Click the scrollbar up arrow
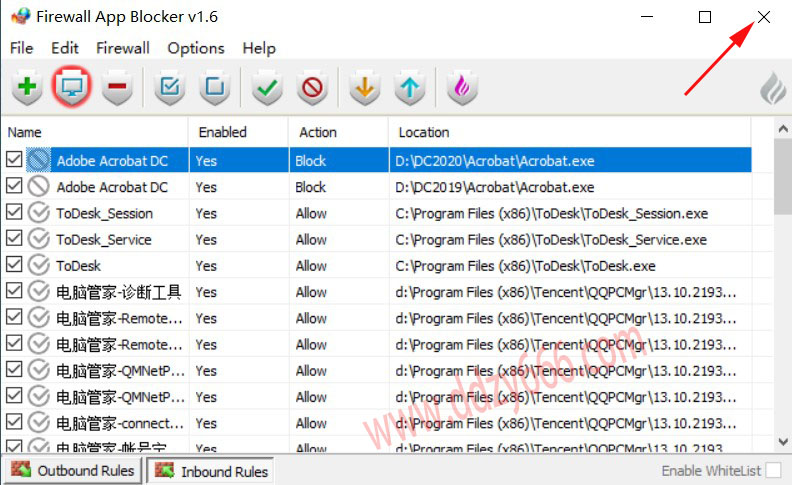The image size is (792, 485). pyautogui.click(x=782, y=129)
